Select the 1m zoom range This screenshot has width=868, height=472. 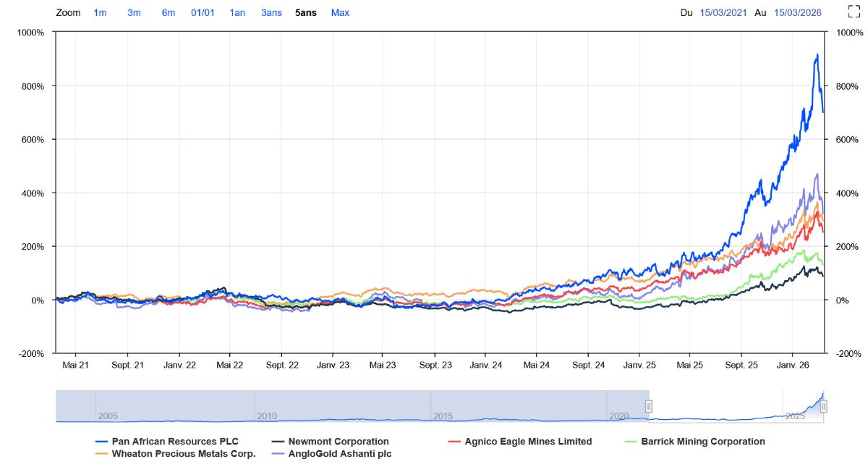point(100,12)
